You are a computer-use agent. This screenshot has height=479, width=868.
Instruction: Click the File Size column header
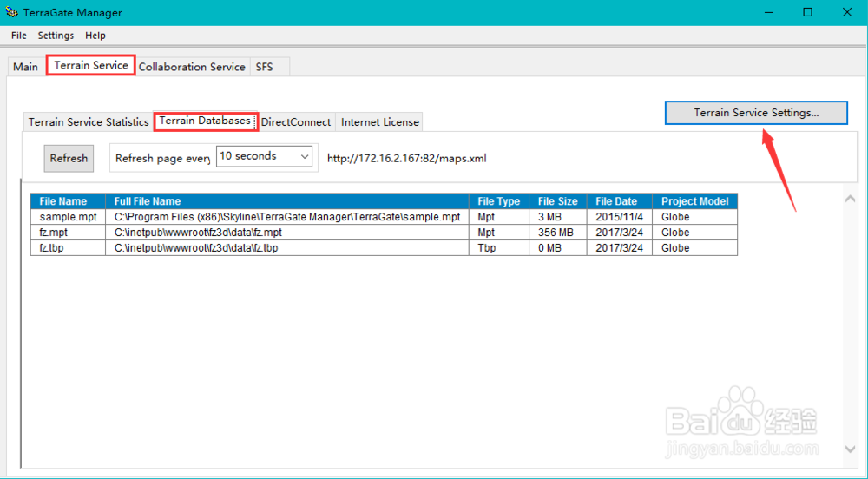click(x=558, y=201)
